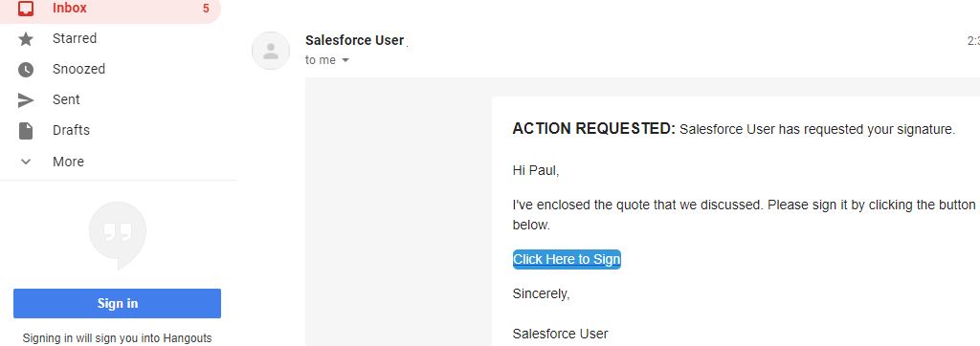980x346 pixels.
Task: Click the red Inbox icon
Action: (x=26, y=8)
